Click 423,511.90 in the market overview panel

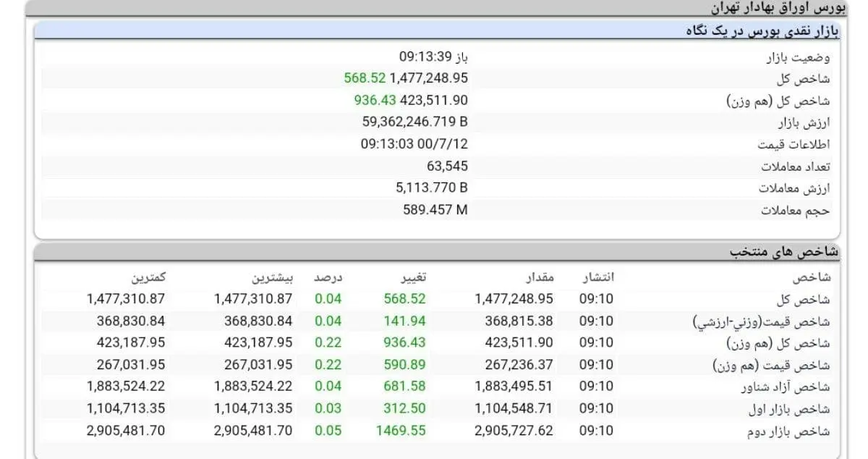[434, 100]
